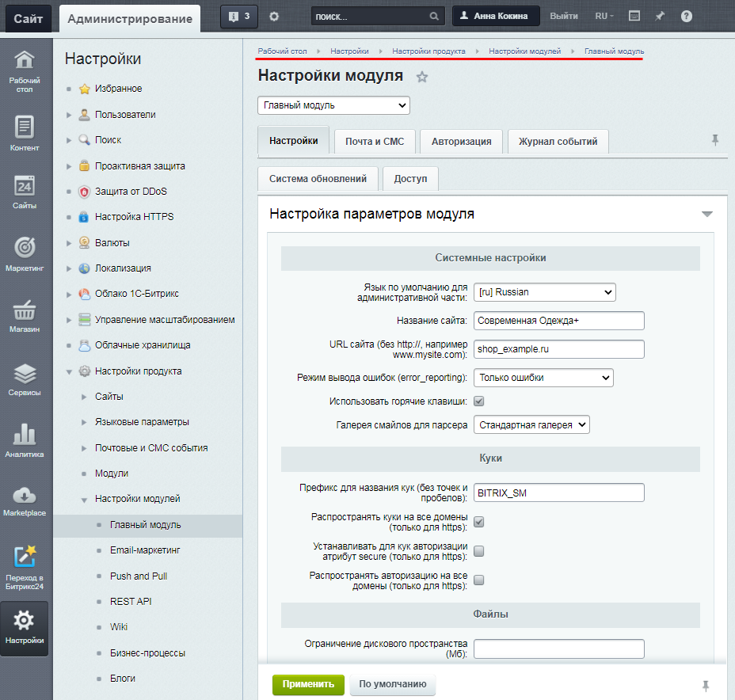This screenshot has height=700, width=735.
Task: Click the По умолчанию button
Action: (392, 684)
